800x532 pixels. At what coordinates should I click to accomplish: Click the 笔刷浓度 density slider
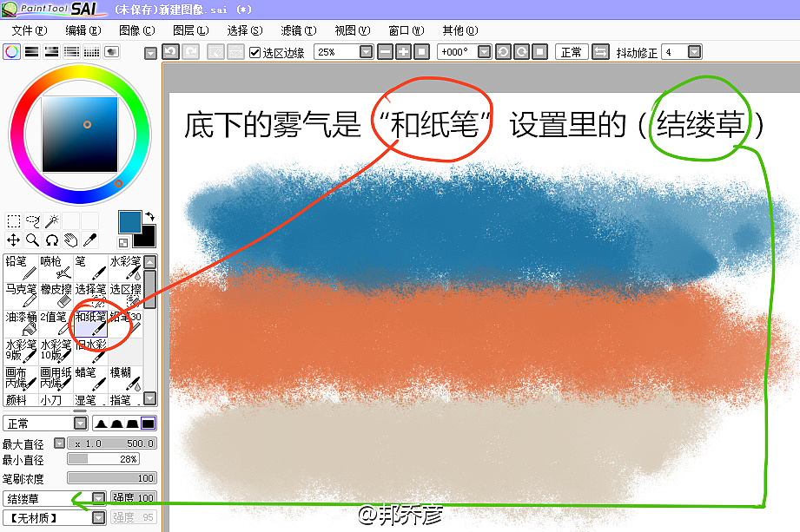[111, 477]
